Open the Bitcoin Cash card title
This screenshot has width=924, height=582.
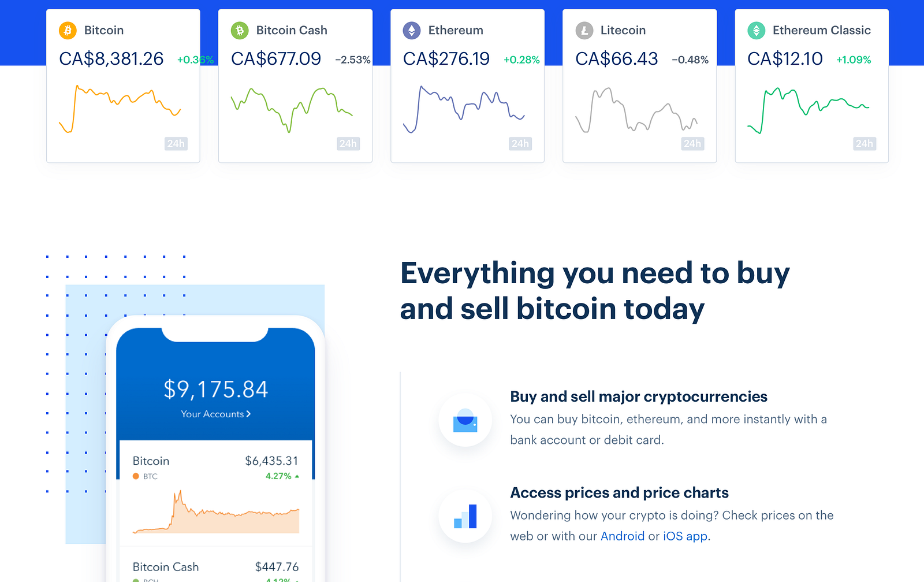pos(292,30)
